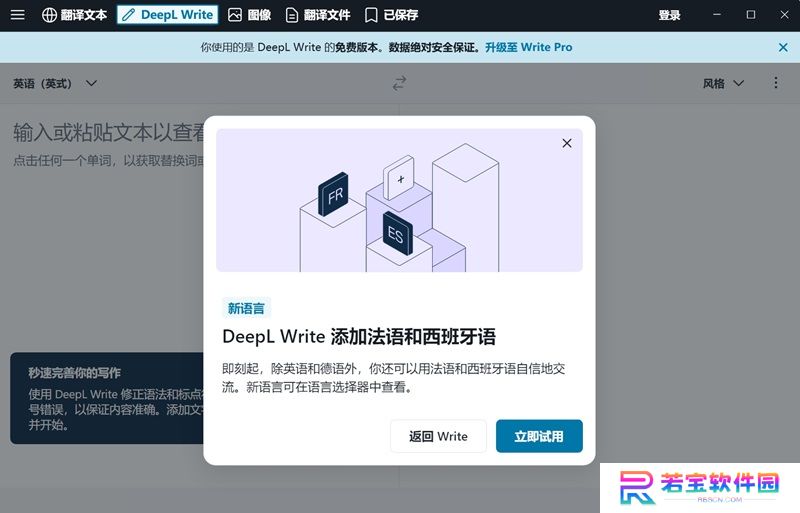Click the 登录 login button
The image size is (800, 513).
(x=669, y=15)
